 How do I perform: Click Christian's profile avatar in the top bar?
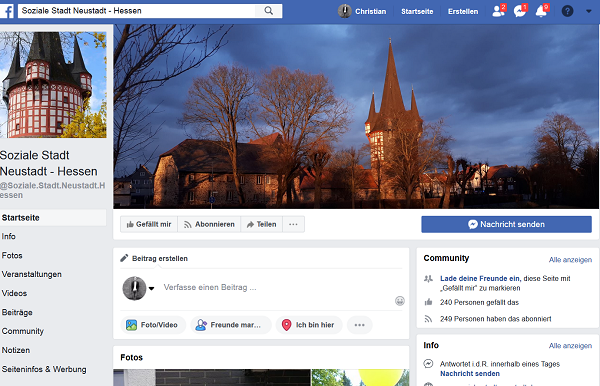pyautogui.click(x=344, y=11)
